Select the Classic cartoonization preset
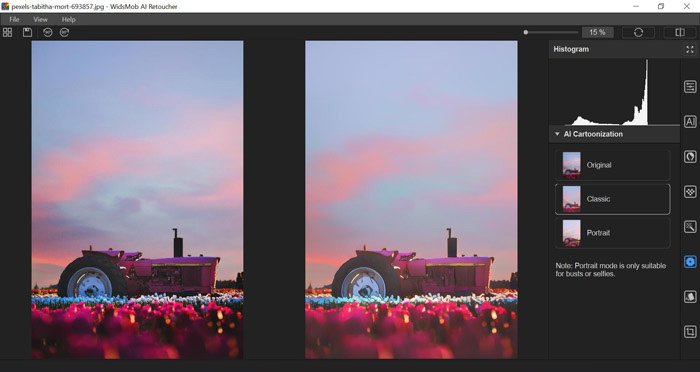 [612, 199]
